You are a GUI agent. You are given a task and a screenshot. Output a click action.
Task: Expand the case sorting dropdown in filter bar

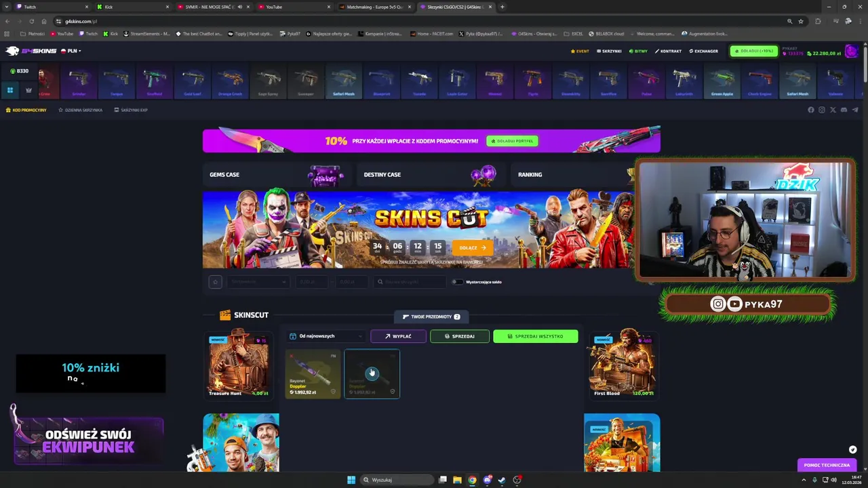(258, 282)
